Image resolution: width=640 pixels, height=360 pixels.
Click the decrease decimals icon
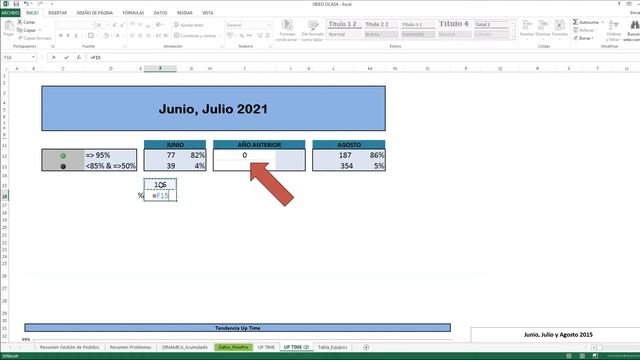[x=267, y=36]
